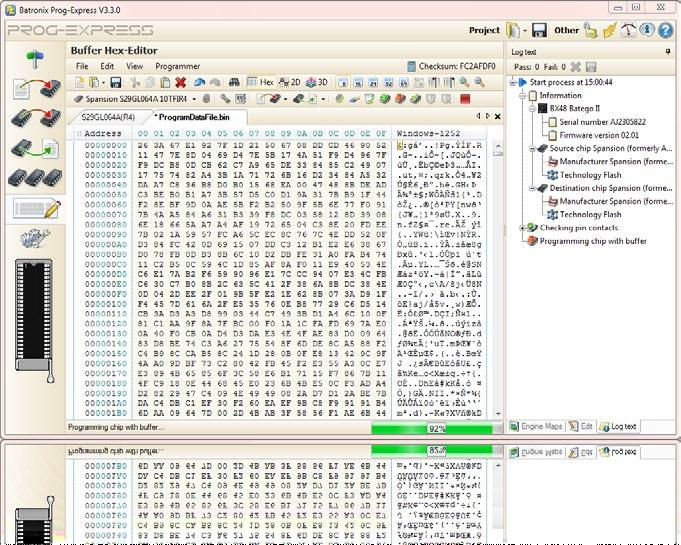
Task: Switch to the bottom Edit tab
Action: coord(581,426)
